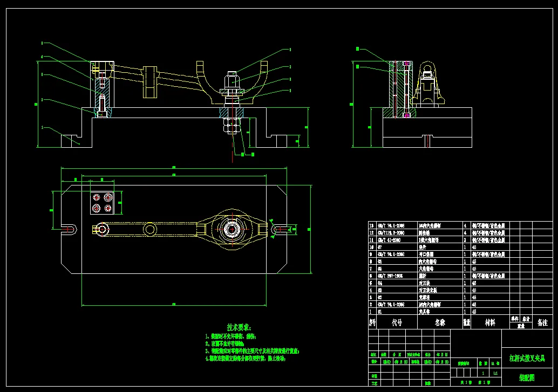Image resolution: width=558 pixels, height=392 pixels.
Task: Click technical requirement line 4 text
Action: coord(246,359)
